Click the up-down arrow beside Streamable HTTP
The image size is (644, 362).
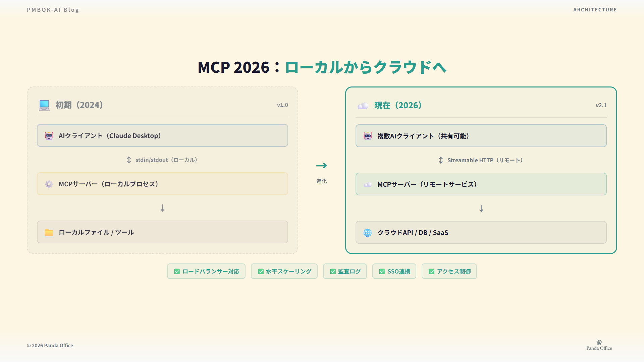(x=441, y=160)
